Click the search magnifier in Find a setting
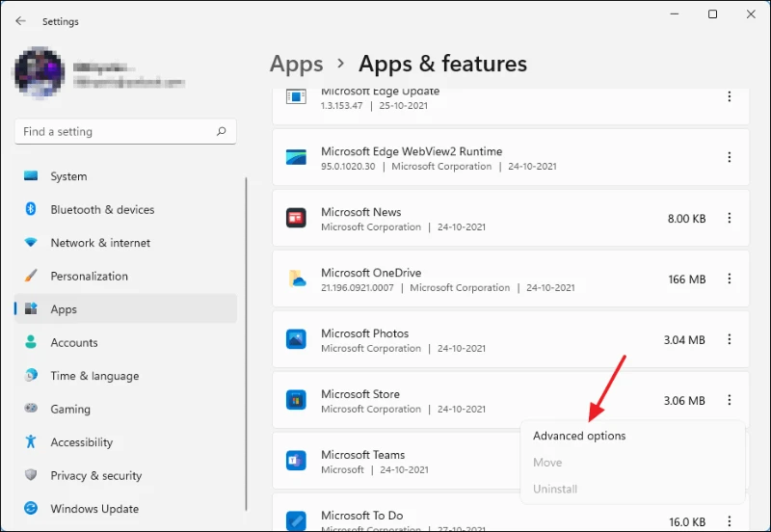The image size is (771, 532). pyautogui.click(x=222, y=131)
